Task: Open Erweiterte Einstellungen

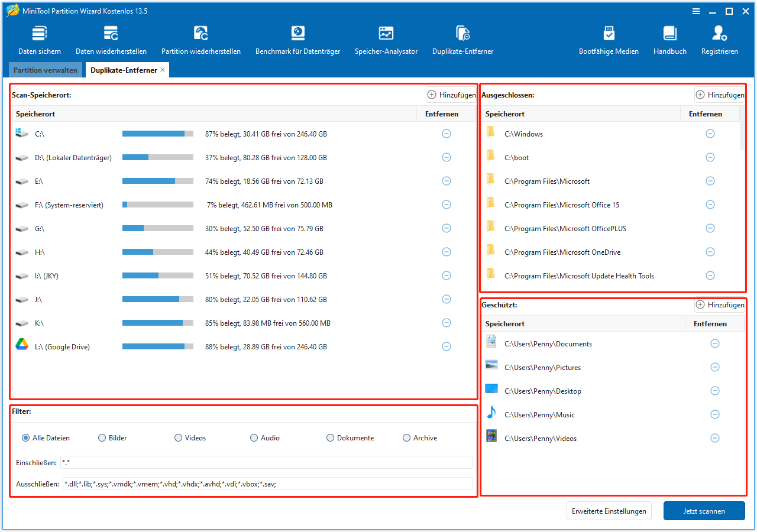Action: [609, 511]
